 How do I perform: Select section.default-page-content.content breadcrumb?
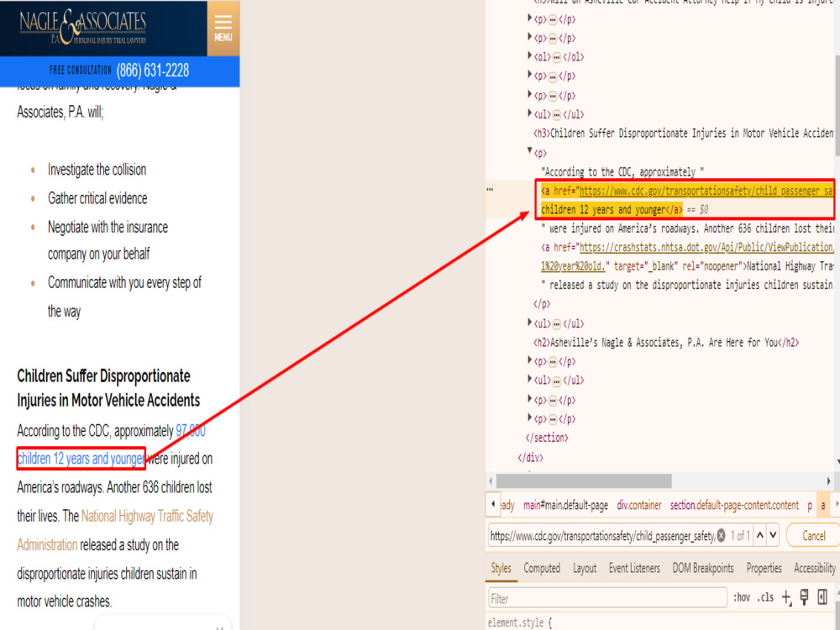734,505
